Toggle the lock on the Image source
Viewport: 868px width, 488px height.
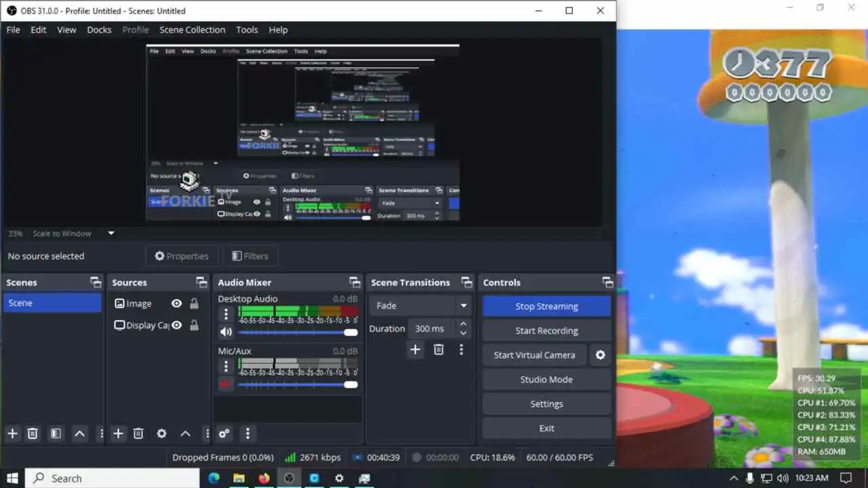point(195,304)
